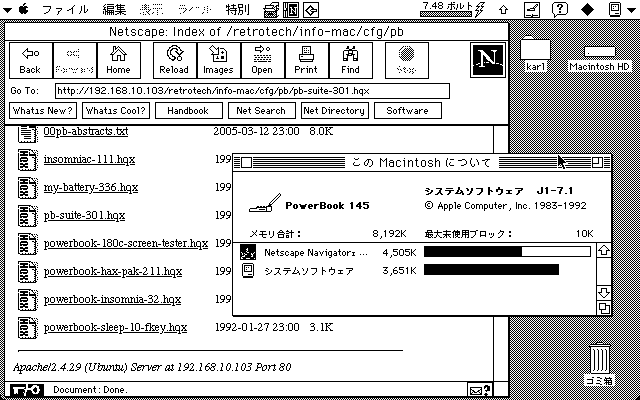Image resolution: width=640 pixels, height=400 pixels.
Task: Click the zoom box of About window
Action: [598, 163]
